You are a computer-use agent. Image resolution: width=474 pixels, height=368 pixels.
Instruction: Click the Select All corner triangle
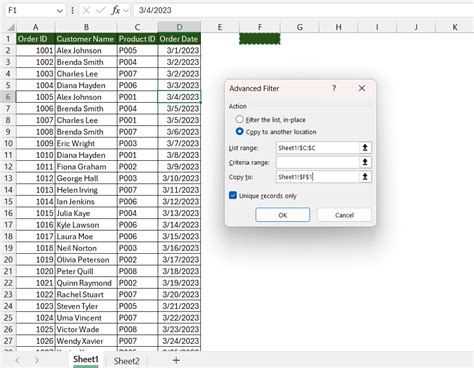point(10,27)
